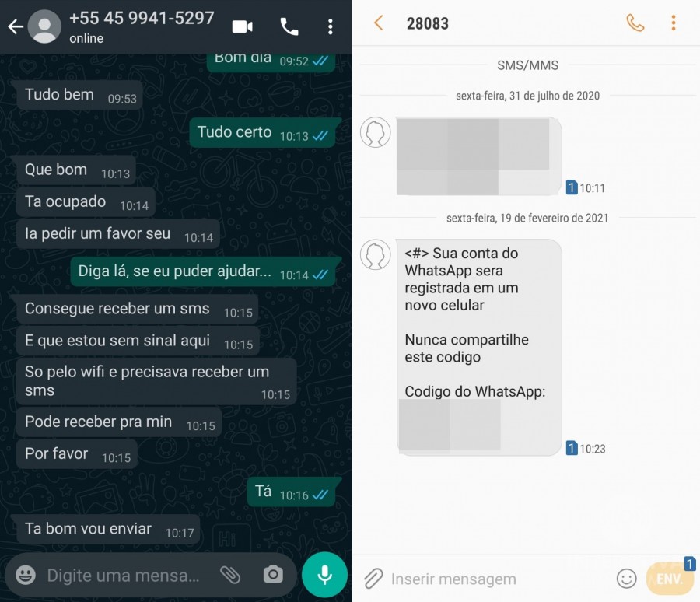
Task: Tap the ENV. send button
Action: 669,579
